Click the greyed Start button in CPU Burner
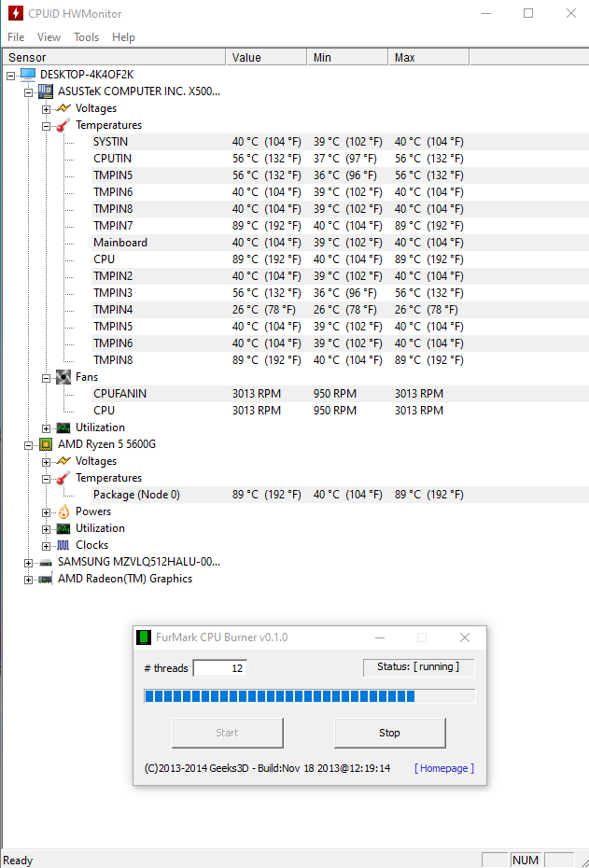589x868 pixels. click(x=228, y=733)
